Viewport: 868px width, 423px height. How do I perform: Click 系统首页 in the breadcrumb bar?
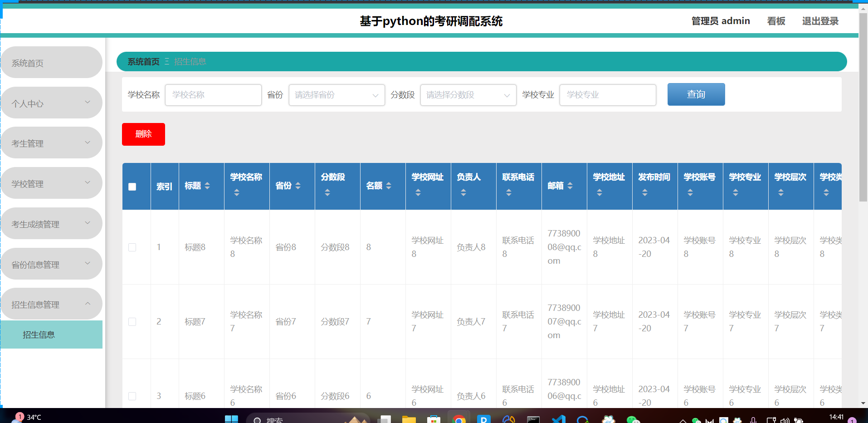143,62
